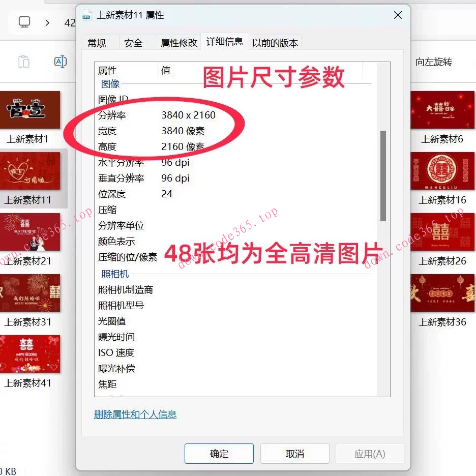The image size is (476, 476).
Task: Open the 删除属性和个人信息 link
Action: [135, 414]
